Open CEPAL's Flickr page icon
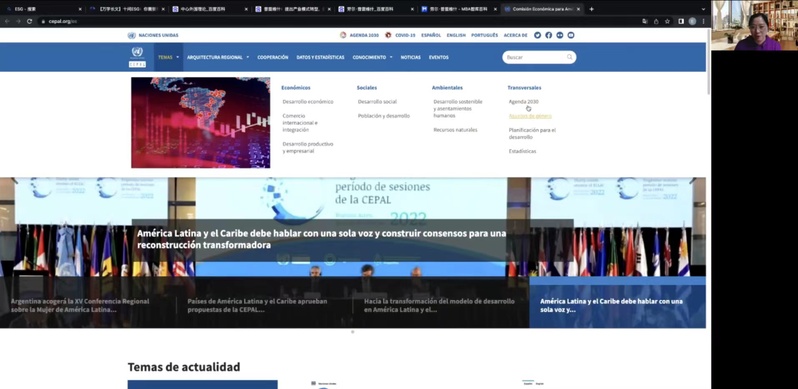 (x=560, y=35)
